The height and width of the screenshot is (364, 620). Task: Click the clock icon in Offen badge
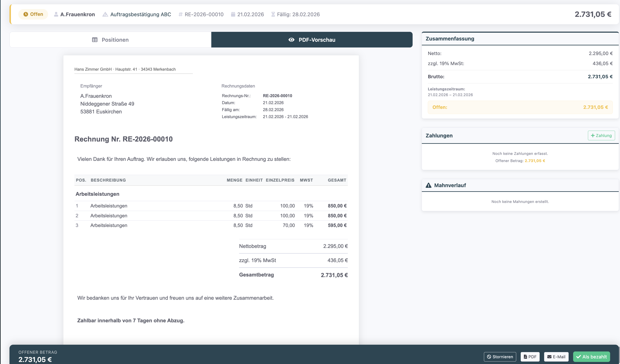[x=25, y=14]
